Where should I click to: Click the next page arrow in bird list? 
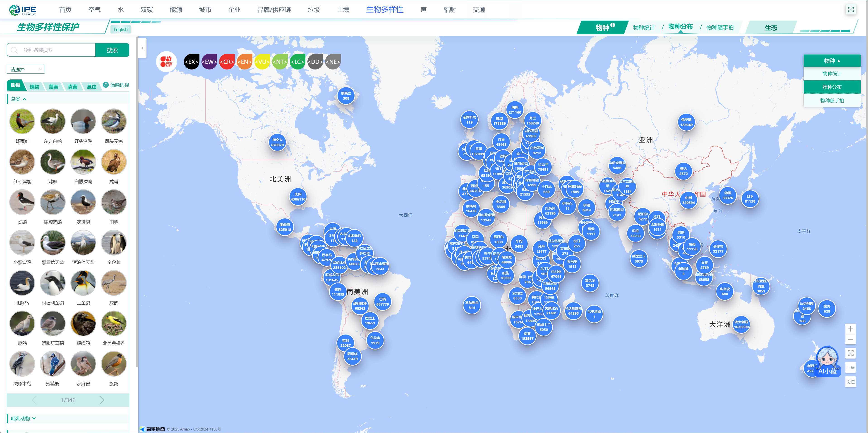click(x=101, y=400)
